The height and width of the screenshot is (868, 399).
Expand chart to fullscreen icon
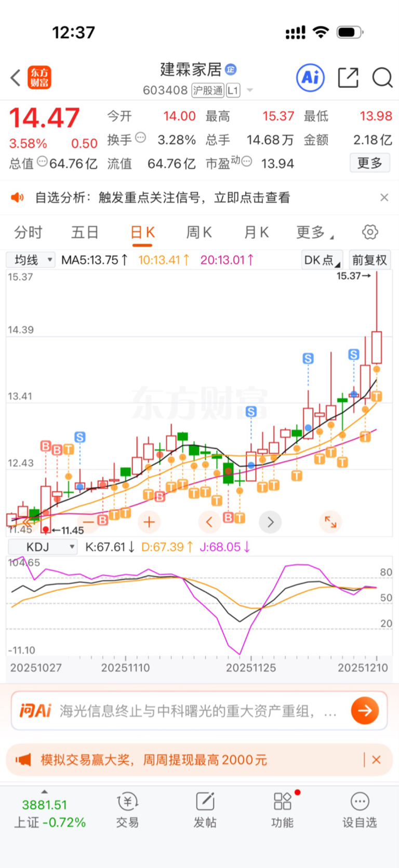click(x=330, y=522)
